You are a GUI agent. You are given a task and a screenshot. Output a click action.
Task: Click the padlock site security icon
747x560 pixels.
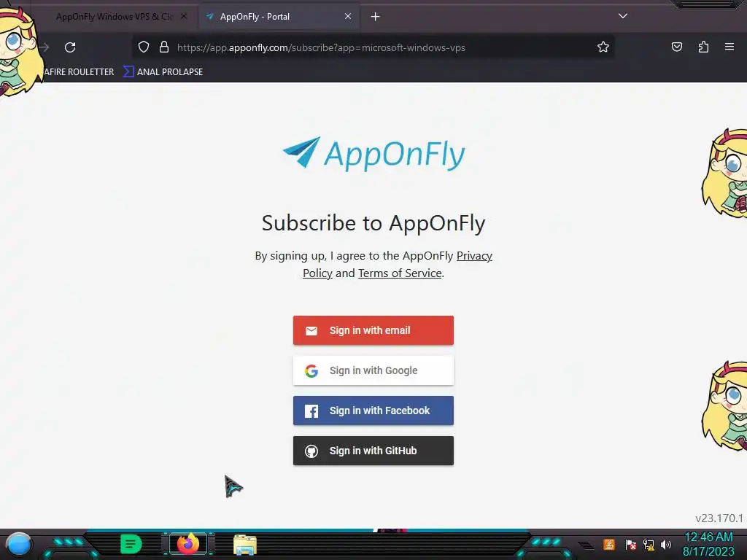point(164,47)
